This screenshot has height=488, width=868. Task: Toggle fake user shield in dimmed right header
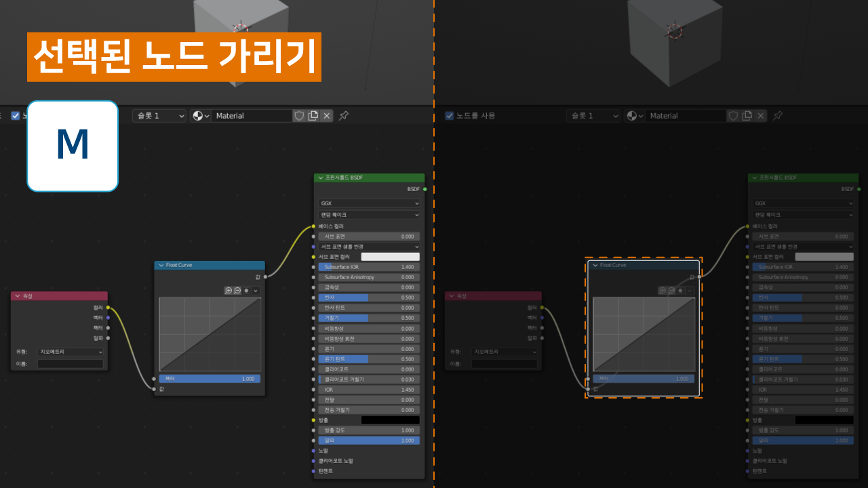(733, 116)
